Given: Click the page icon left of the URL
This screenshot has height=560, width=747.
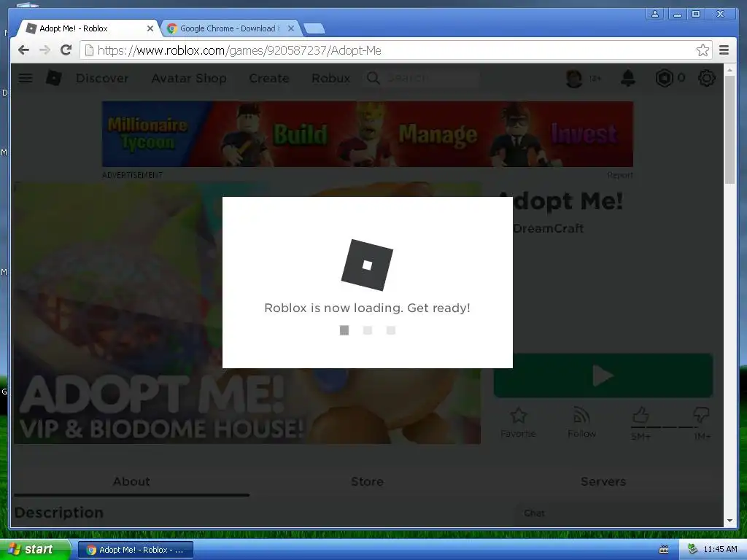Looking at the screenshot, I should click(x=89, y=50).
